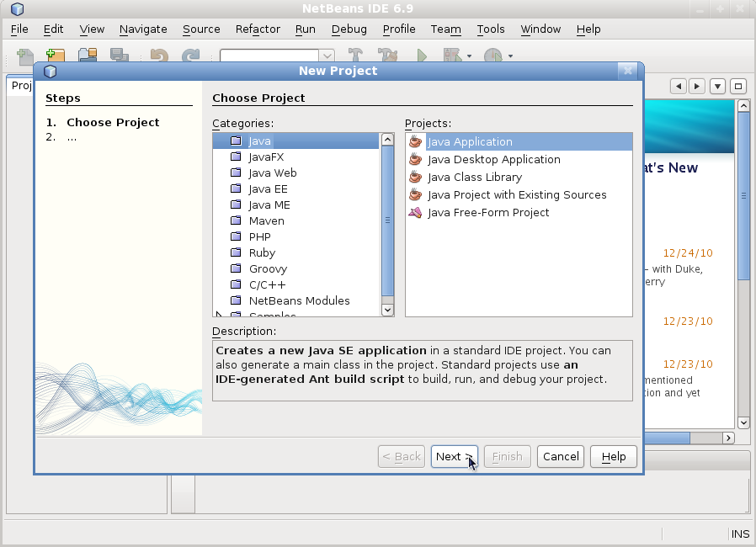Select the Maven category
Image resolution: width=756 pixels, height=547 pixels.
pos(296,220)
